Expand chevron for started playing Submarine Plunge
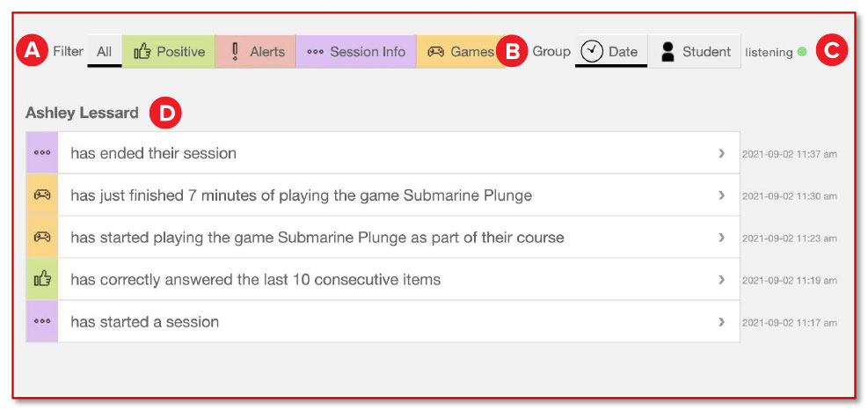The width and height of the screenshot is (868, 411). 721,237
